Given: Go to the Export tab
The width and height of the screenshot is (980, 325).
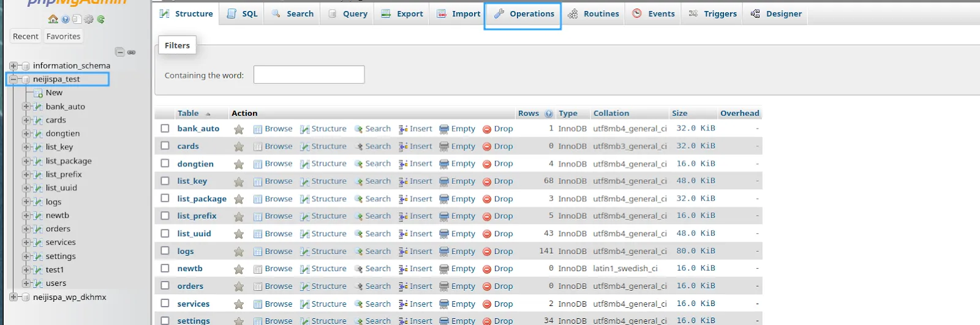Looking at the screenshot, I should tap(402, 13).
